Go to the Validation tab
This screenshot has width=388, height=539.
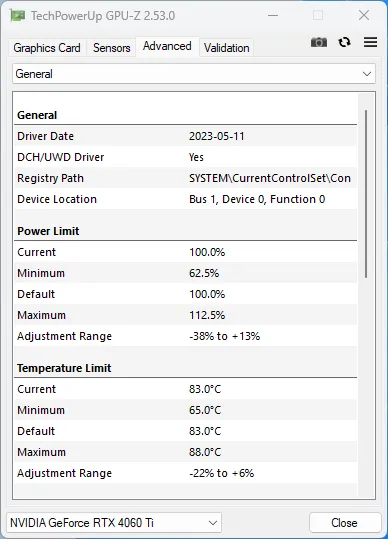(226, 48)
